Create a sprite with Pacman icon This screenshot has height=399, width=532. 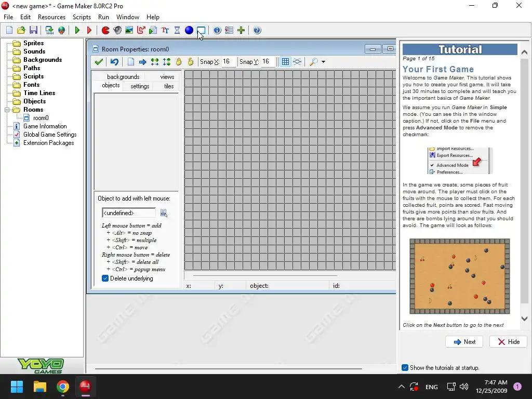[x=105, y=30]
